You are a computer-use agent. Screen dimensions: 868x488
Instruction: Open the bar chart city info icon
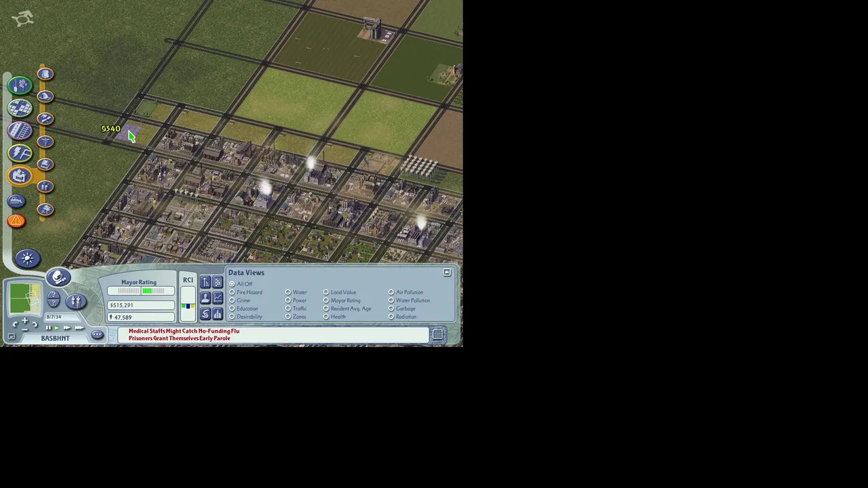pyautogui.click(x=218, y=313)
